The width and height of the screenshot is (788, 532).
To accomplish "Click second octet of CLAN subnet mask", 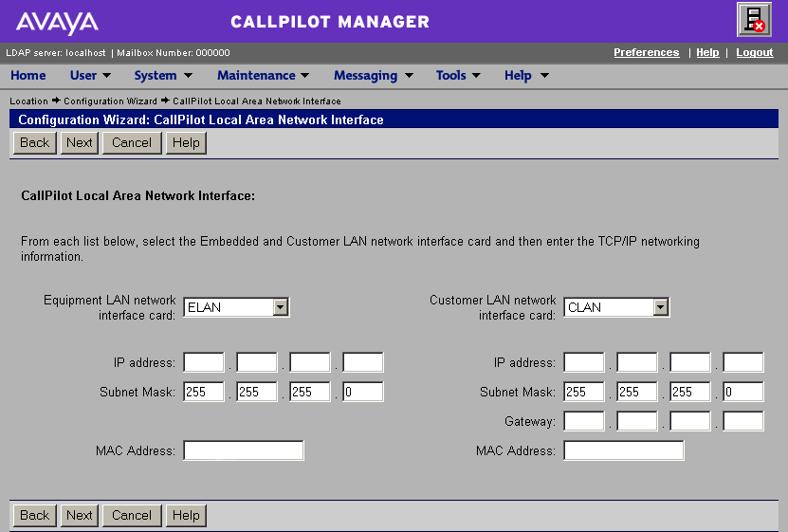I will 636,392.
